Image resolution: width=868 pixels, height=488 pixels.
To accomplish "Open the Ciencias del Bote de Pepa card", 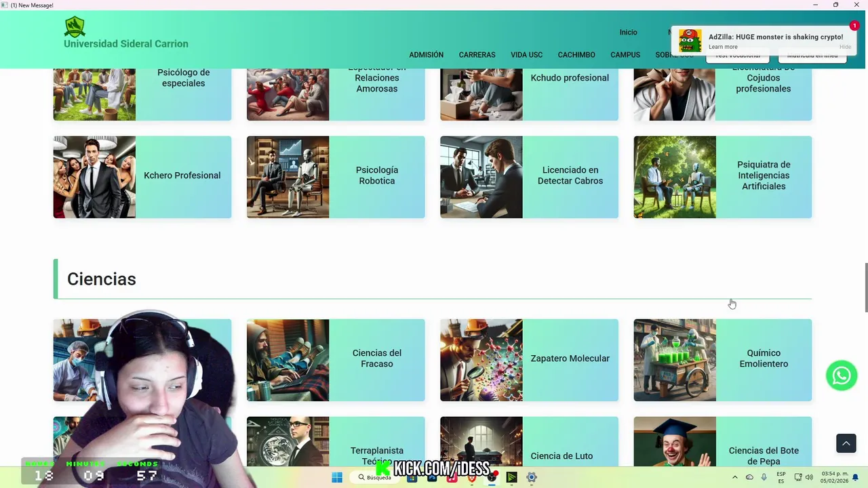I will (x=723, y=441).
